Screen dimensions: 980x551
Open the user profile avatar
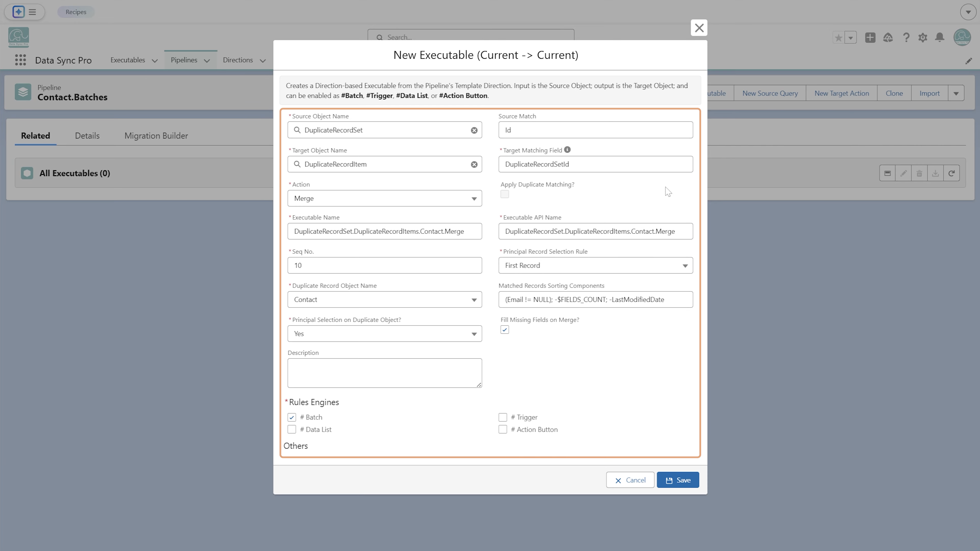pos(962,37)
